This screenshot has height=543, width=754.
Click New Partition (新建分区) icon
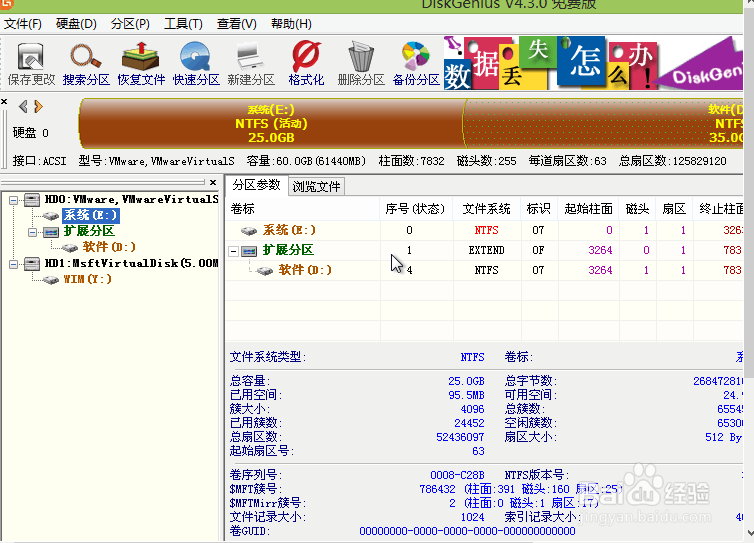point(251,64)
